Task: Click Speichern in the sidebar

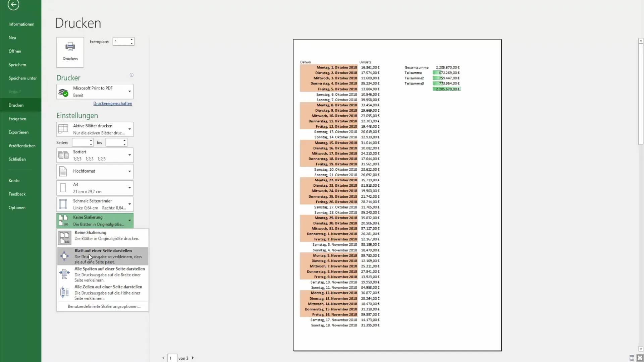Action: tap(21, 65)
